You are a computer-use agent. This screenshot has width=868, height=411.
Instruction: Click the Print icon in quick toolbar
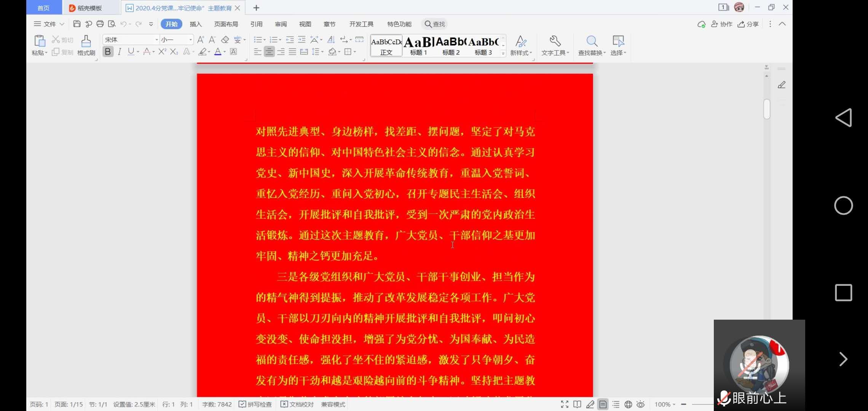(100, 24)
